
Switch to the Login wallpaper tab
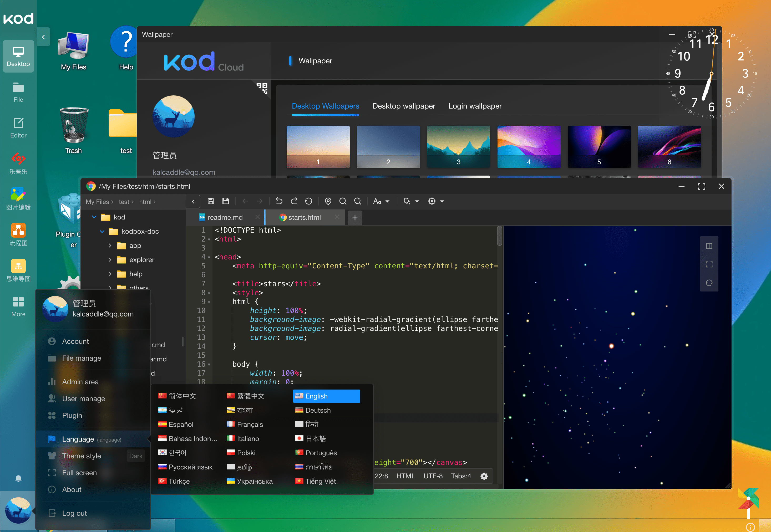click(x=475, y=106)
